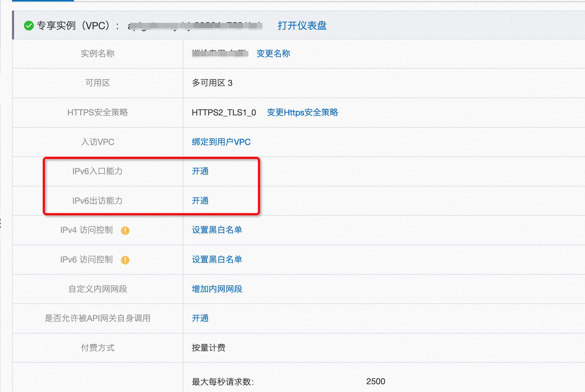Enable IPv6入口能力 with 开通

(x=200, y=171)
